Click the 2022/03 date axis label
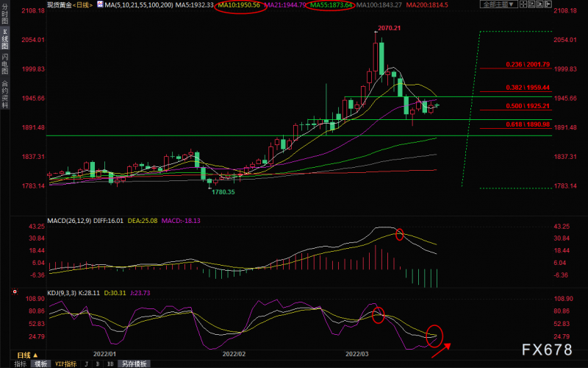The height and width of the screenshot is (368, 588). 356,354
